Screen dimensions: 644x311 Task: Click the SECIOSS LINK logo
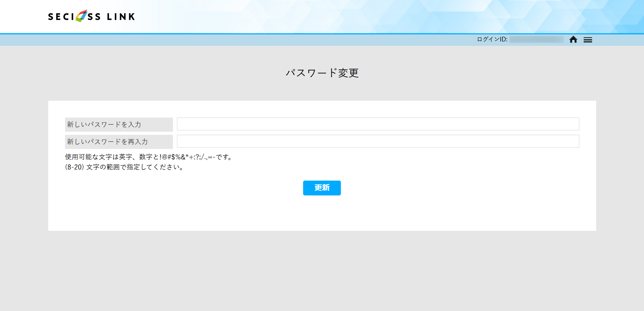click(91, 16)
